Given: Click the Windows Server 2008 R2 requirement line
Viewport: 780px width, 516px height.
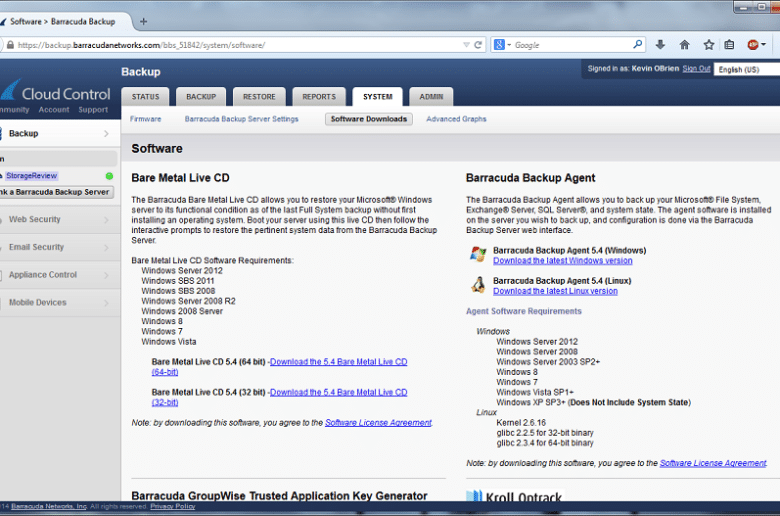Looking at the screenshot, I should coord(188,301).
